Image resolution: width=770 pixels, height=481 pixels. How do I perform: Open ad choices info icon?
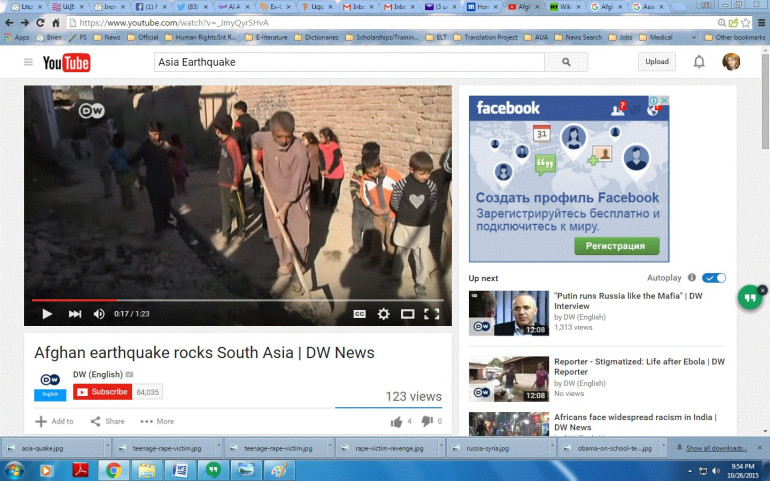[654, 100]
